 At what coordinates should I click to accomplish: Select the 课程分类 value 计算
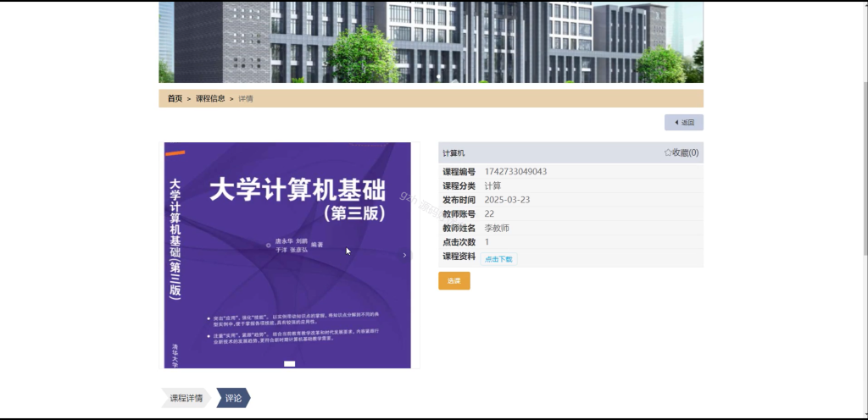[x=492, y=185]
